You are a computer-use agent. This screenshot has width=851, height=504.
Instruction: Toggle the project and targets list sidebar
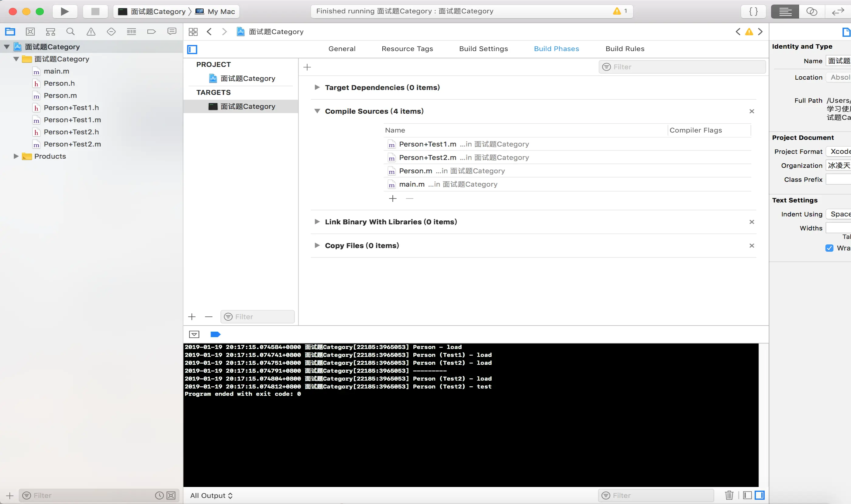point(192,49)
